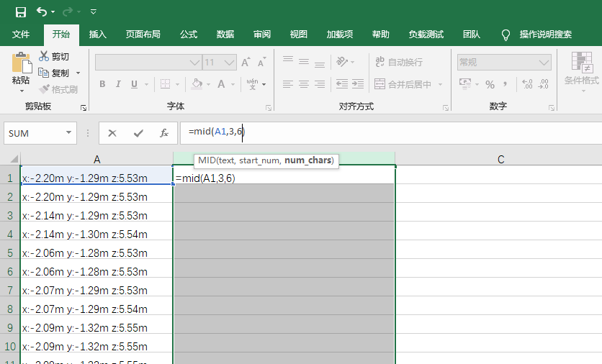
Task: Switch to the 审阅 ribbon tab
Action: [262, 35]
